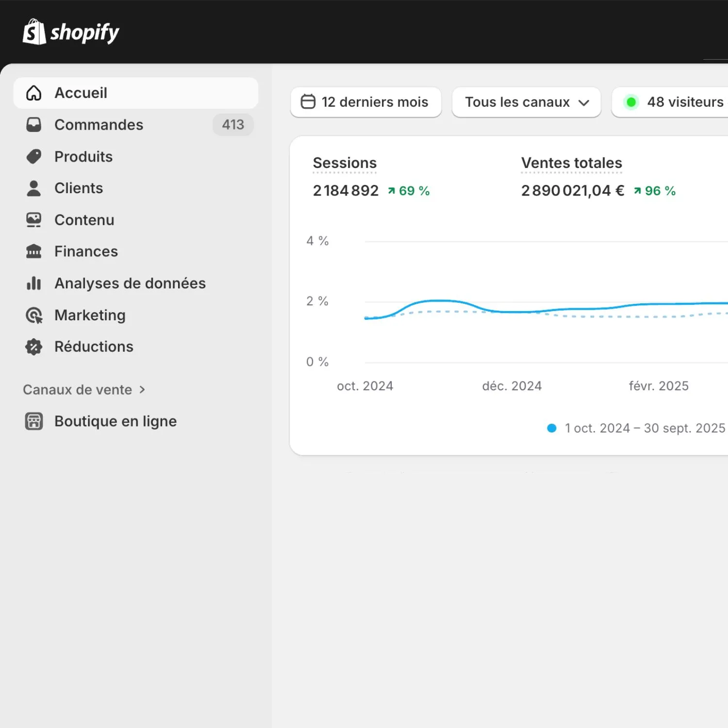Open the Réductions page
The width and height of the screenshot is (728, 728).
(x=136, y=347)
